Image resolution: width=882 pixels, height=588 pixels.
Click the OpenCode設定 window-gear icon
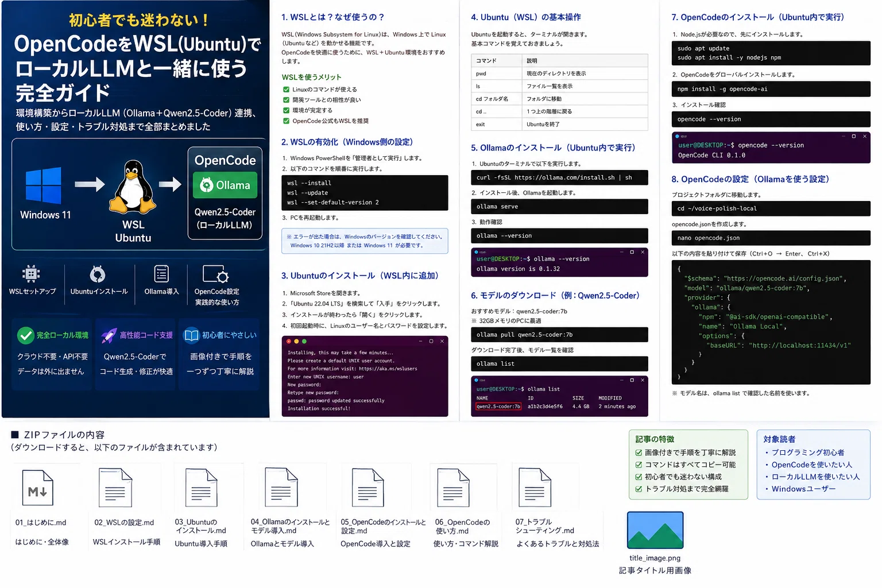216,274
